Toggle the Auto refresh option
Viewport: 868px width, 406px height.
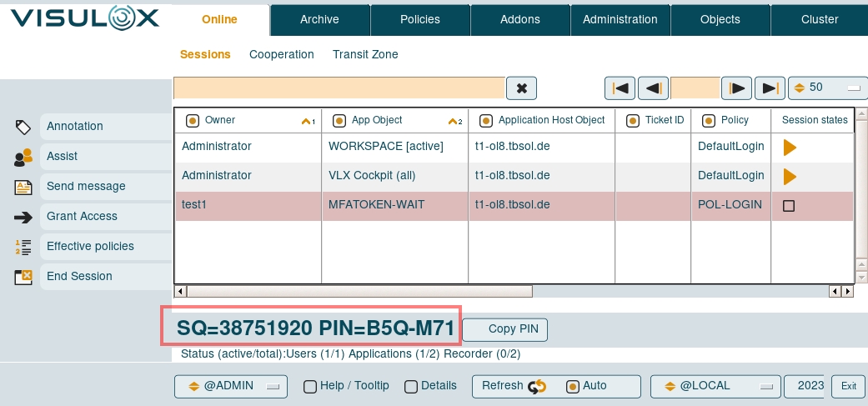tap(573, 386)
